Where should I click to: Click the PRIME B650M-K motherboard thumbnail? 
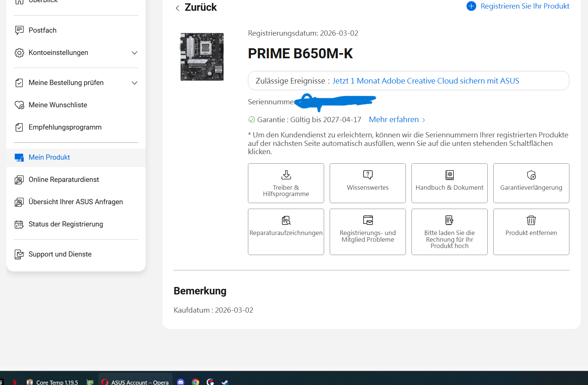coord(202,57)
